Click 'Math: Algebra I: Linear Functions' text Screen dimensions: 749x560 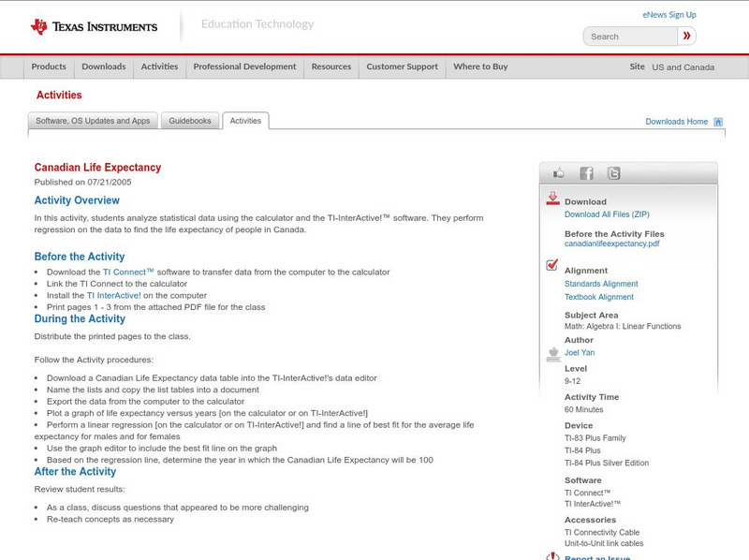[x=623, y=326]
